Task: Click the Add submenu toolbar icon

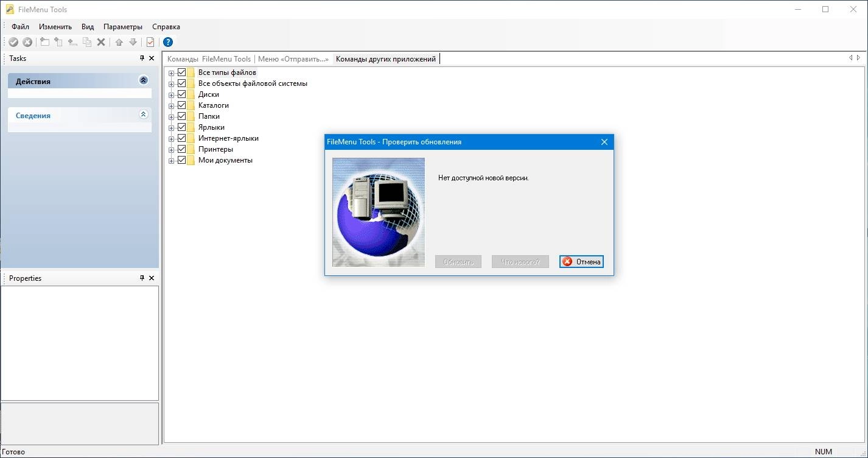Action: pyautogui.click(x=58, y=42)
